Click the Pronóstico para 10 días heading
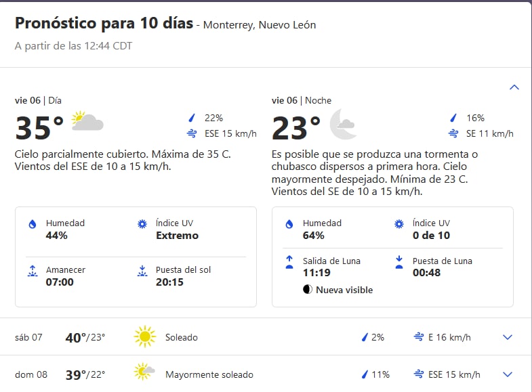This screenshot has width=532, height=392. (x=103, y=24)
